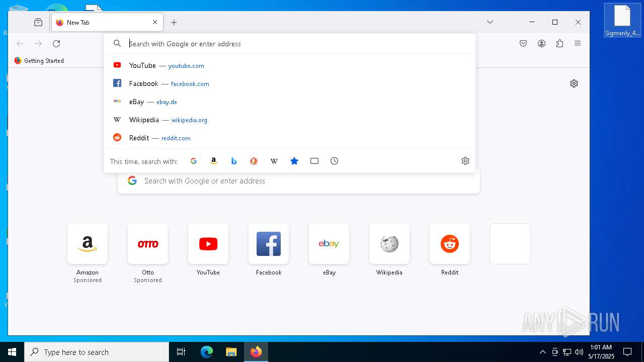Open the Extensions puzzle icon

[559, 44]
